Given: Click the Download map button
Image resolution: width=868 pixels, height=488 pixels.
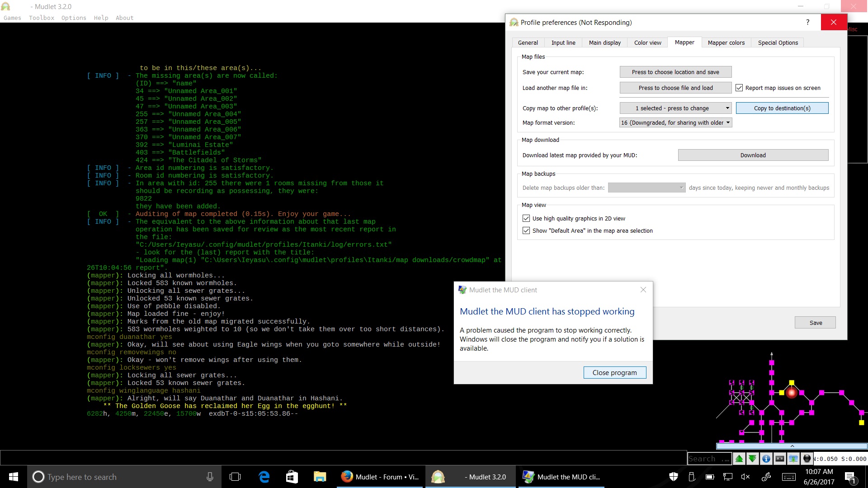Looking at the screenshot, I should tap(753, 155).
